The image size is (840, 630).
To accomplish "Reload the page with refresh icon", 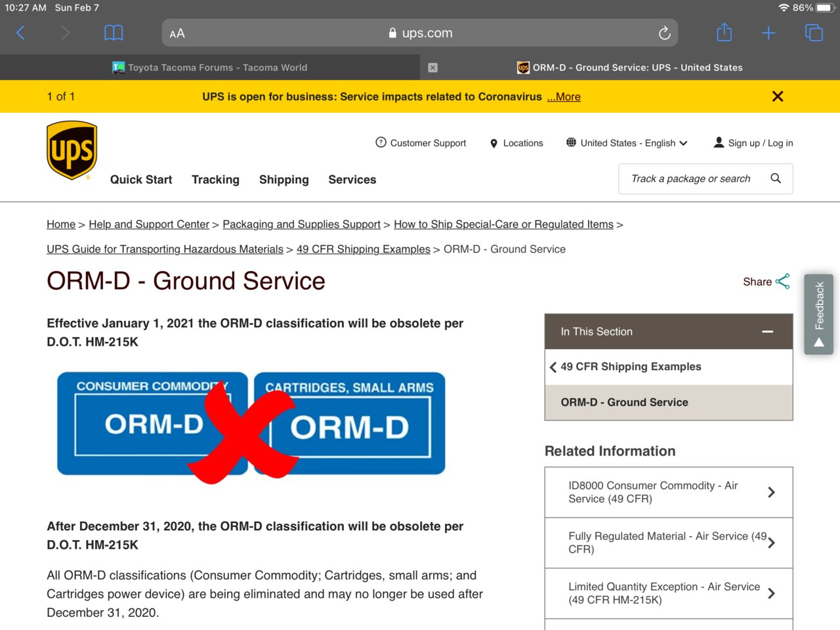I will pos(664,33).
